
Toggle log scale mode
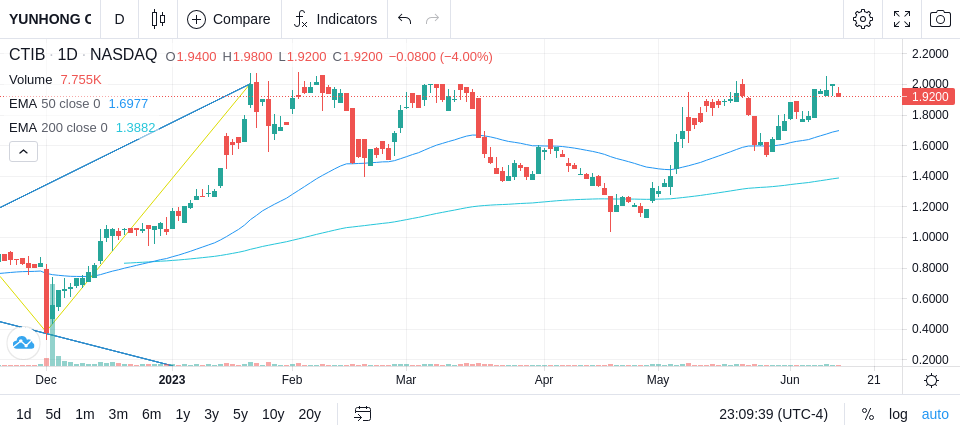click(898, 414)
